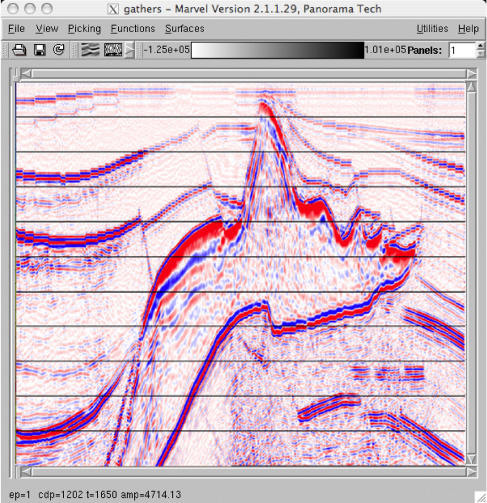487x503 pixels.
Task: Click the save floppy disk icon
Action: point(40,50)
